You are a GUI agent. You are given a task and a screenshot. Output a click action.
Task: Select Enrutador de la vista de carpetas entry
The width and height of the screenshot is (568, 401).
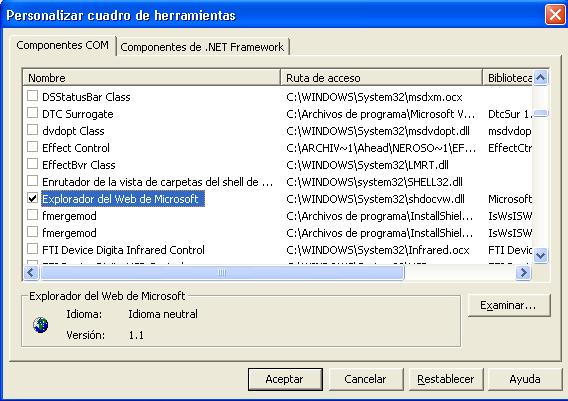[x=157, y=182]
